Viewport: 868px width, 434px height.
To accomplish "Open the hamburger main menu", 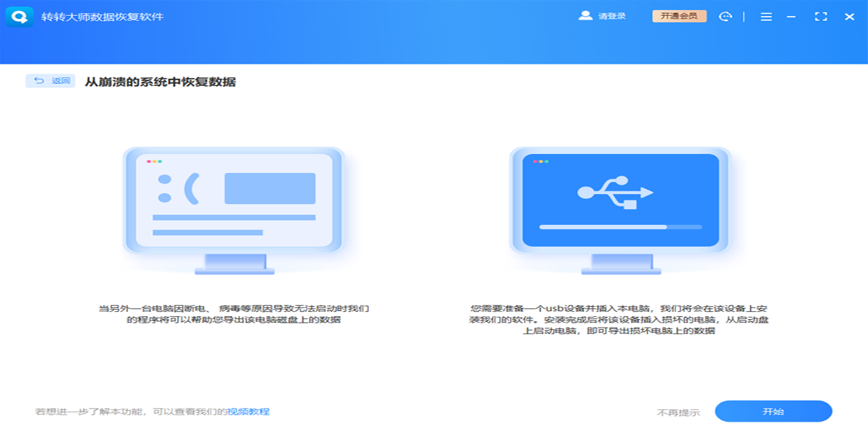I will 766,17.
